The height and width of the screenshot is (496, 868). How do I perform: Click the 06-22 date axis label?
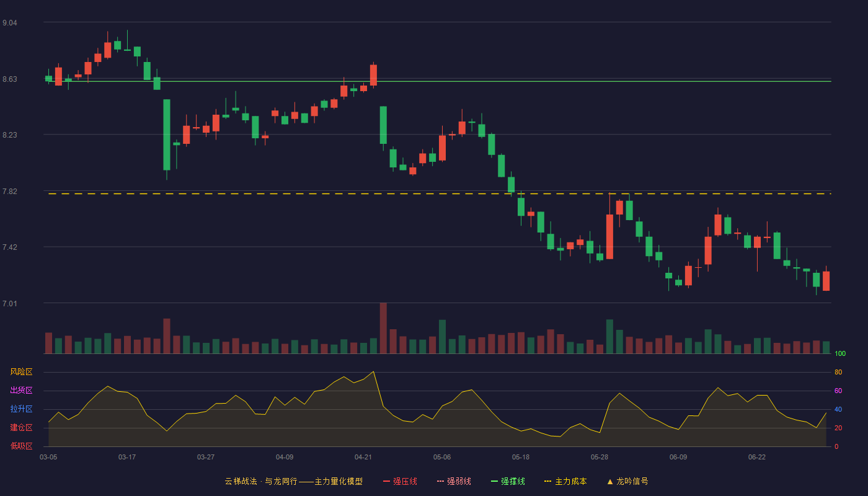[757, 457]
